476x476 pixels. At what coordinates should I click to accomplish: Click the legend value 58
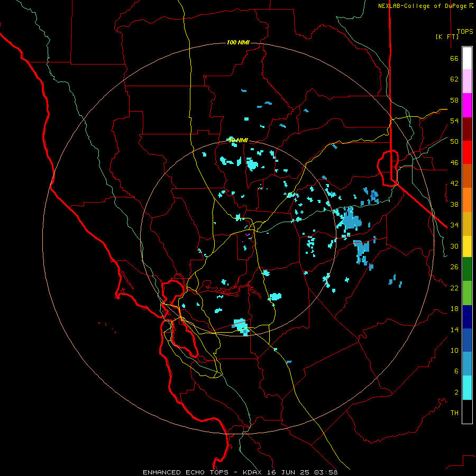coord(454,100)
